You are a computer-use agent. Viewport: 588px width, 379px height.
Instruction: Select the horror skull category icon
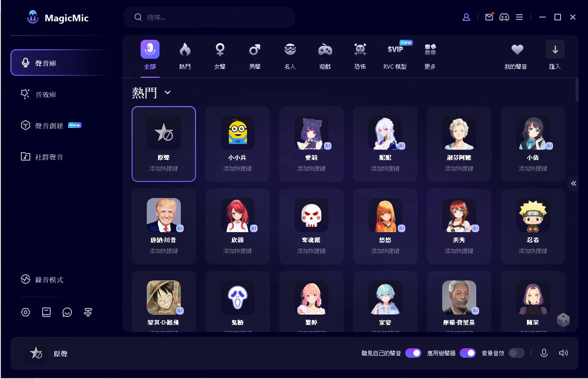point(360,49)
